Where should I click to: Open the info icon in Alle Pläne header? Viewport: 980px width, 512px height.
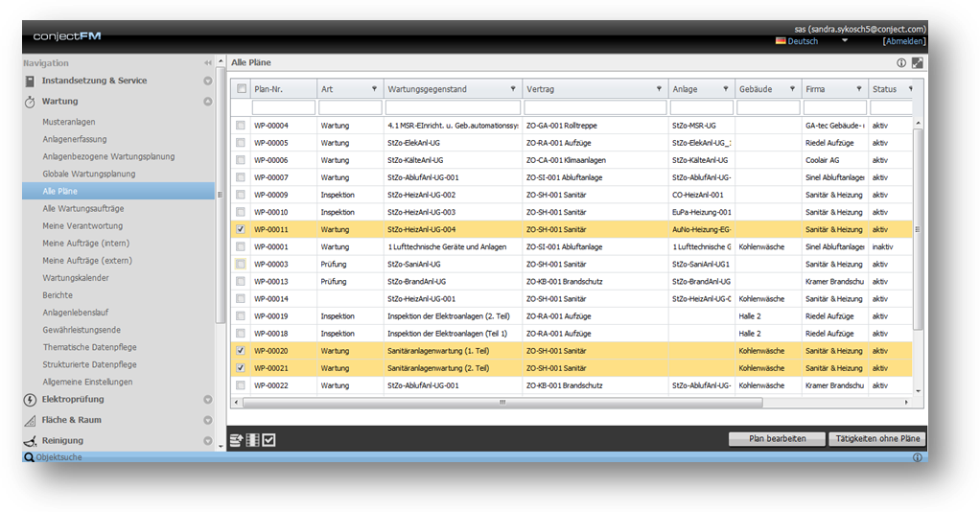pyautogui.click(x=901, y=62)
